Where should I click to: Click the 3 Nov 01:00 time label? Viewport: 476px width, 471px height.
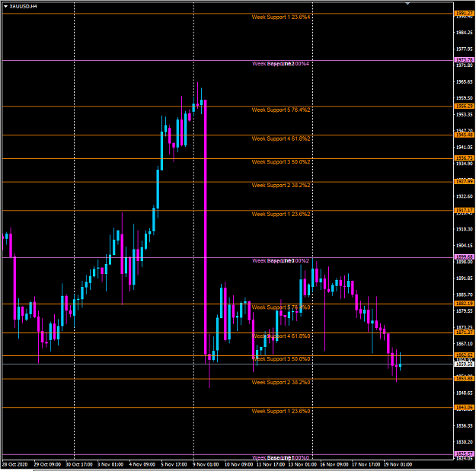click(110, 465)
